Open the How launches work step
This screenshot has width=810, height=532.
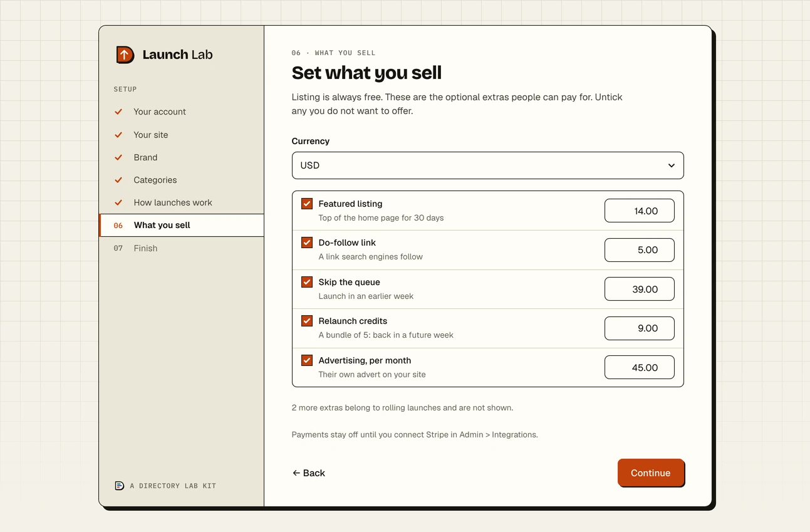click(x=182, y=202)
